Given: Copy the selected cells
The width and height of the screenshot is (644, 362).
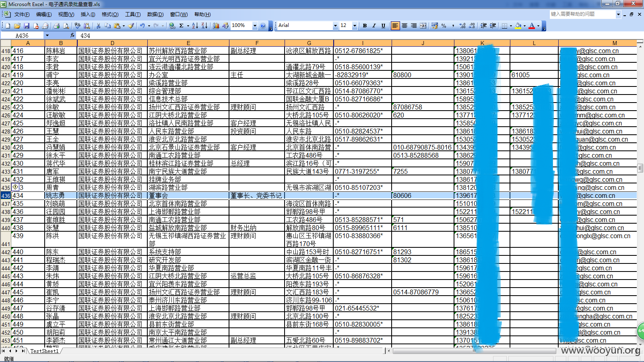Looking at the screenshot, I should (x=107, y=26).
